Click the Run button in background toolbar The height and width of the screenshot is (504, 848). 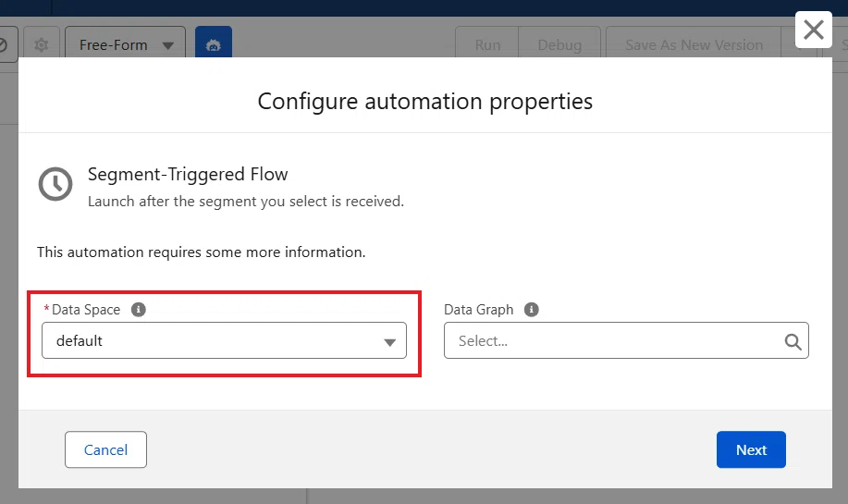487,44
